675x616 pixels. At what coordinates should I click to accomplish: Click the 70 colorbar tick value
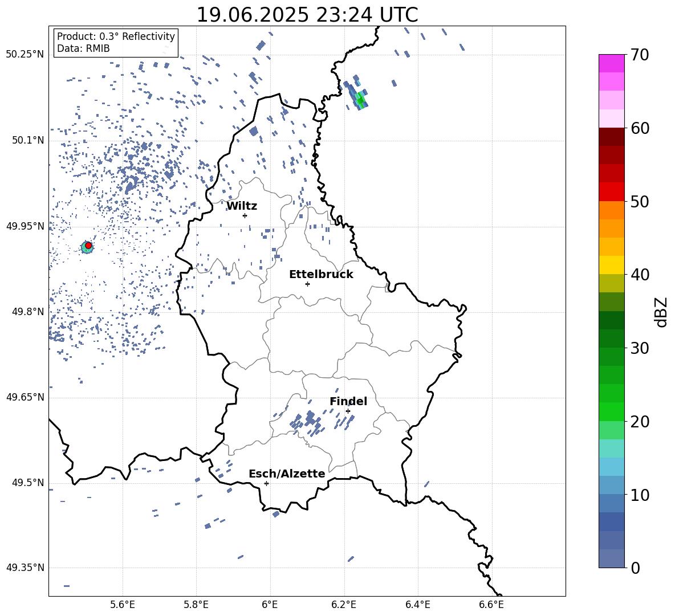[640, 55]
